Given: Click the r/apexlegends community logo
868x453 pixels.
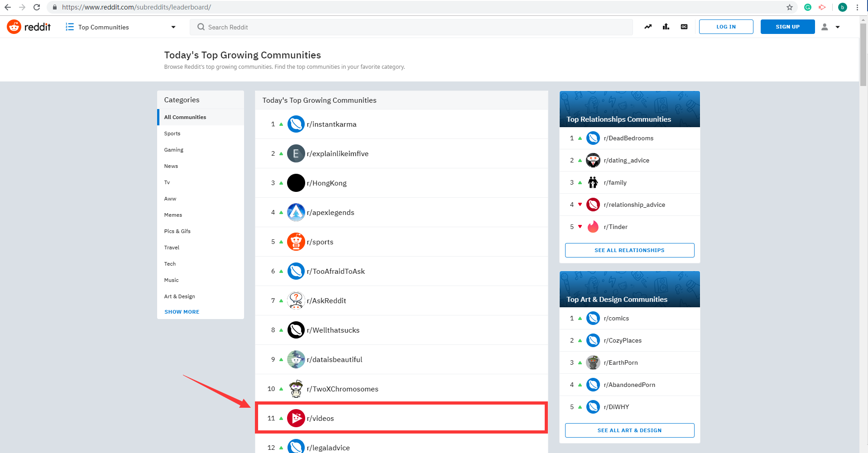Looking at the screenshot, I should [x=296, y=212].
